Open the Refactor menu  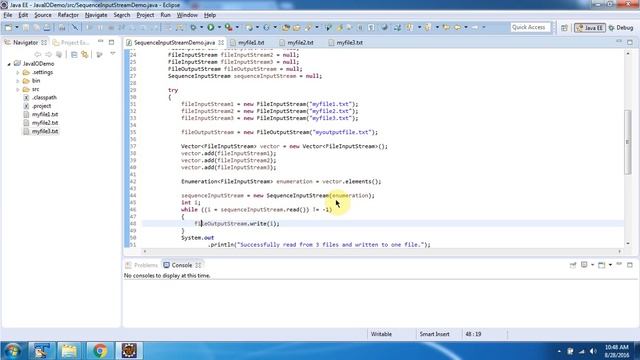68,15
